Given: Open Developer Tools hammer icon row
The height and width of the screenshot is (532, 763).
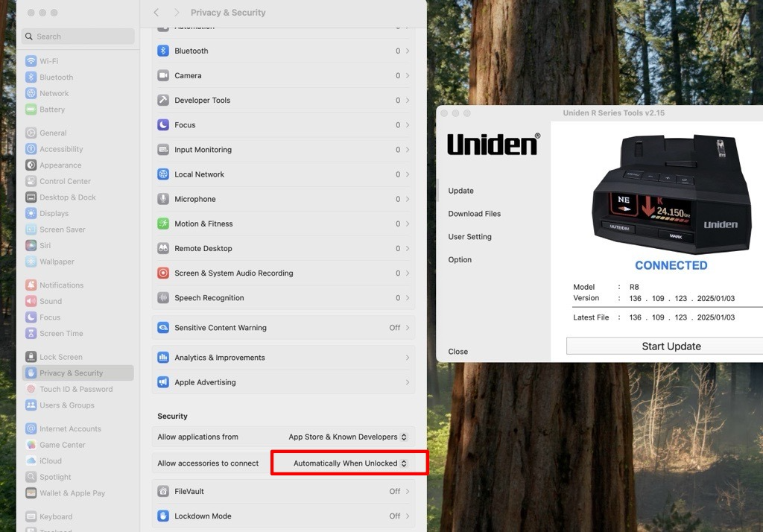Looking at the screenshot, I should (163, 101).
